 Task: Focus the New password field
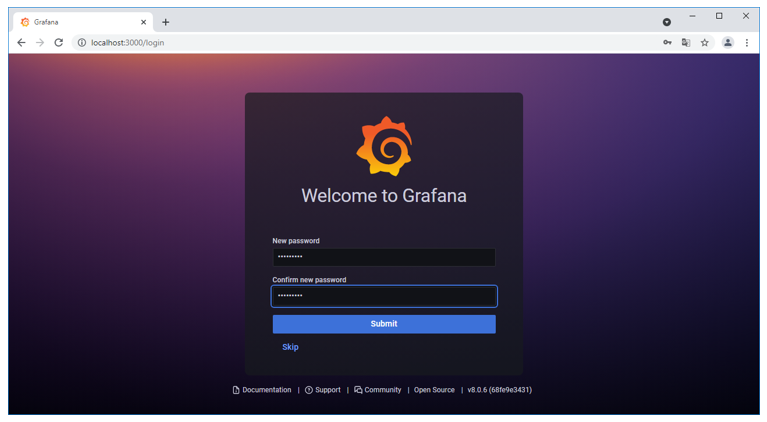(384, 257)
